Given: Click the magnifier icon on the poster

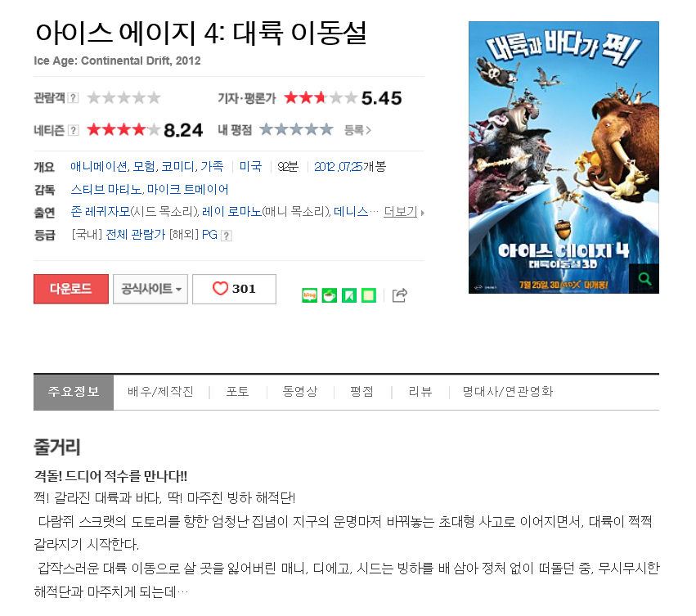Looking at the screenshot, I should [x=644, y=278].
